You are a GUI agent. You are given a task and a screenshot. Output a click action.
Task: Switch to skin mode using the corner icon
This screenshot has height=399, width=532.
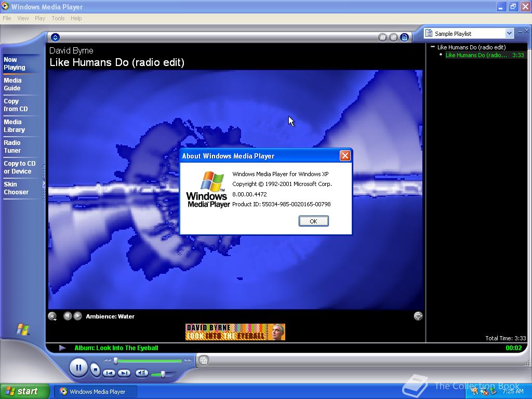pyautogui.click(x=204, y=361)
